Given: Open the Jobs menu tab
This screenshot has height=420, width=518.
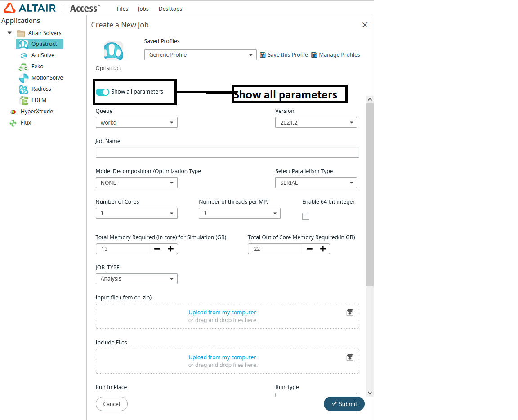Looking at the screenshot, I should [143, 9].
